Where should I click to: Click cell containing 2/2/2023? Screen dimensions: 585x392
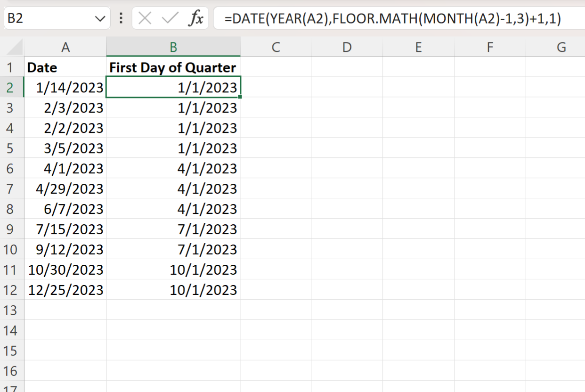[65, 128]
